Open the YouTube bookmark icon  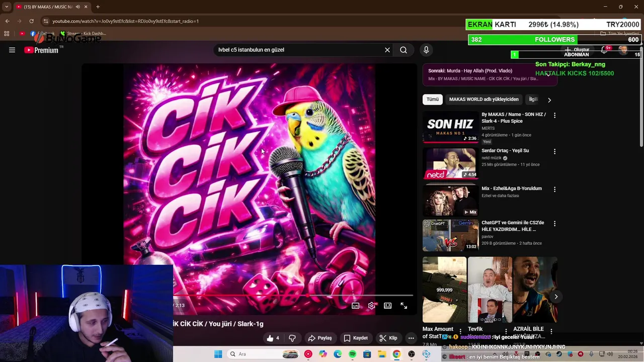(x=22, y=34)
